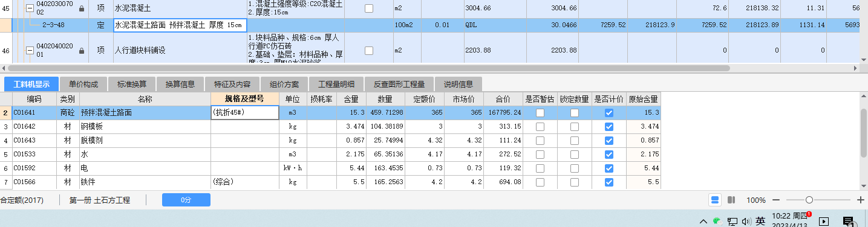Toggle 是否暂估 for 铁件 row

pos(540,182)
